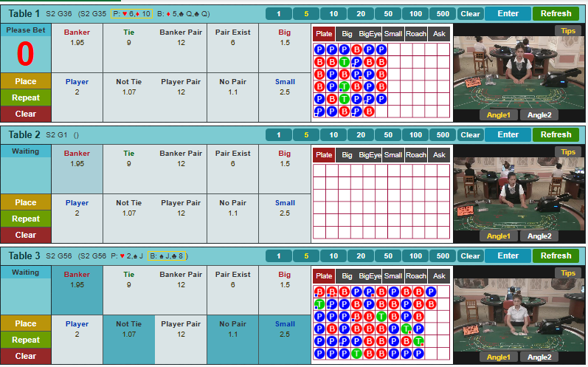Clear chip selection in Table 2 header
Screen dimensions: 588x367
pyautogui.click(x=470, y=134)
